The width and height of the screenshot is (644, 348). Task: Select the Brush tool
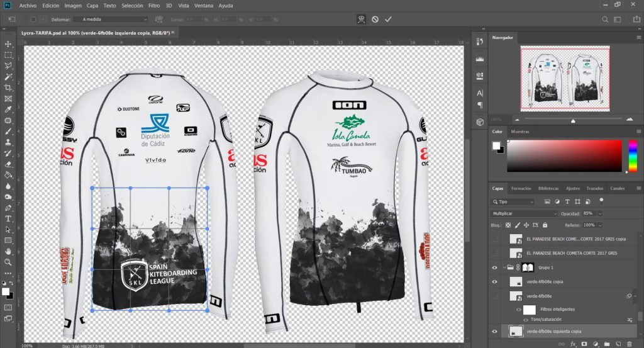[x=8, y=132]
